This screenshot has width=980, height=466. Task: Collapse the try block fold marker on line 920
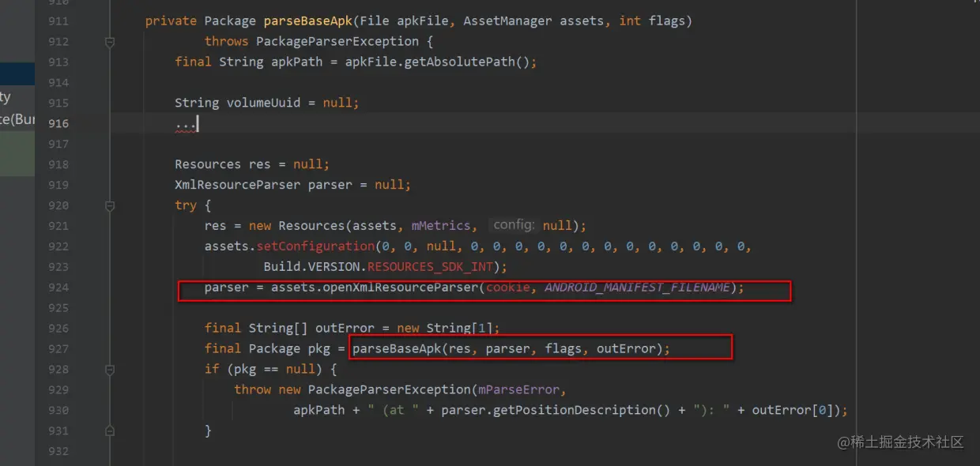coord(110,205)
